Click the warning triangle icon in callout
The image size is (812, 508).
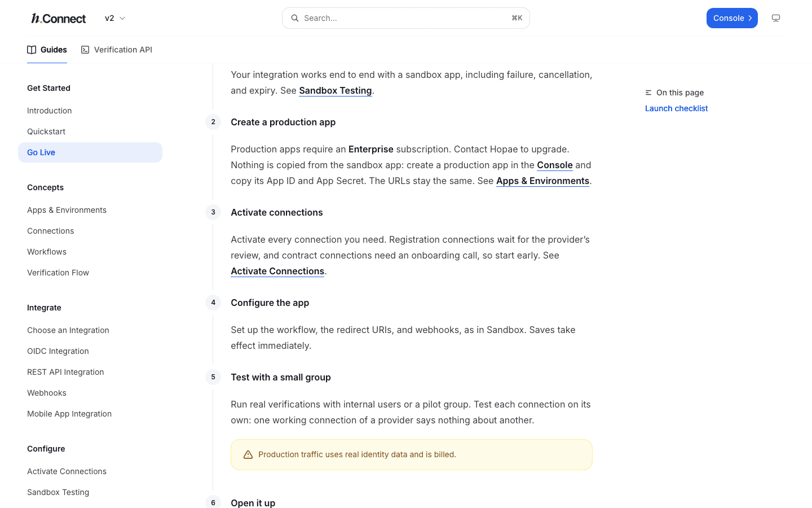(248, 454)
